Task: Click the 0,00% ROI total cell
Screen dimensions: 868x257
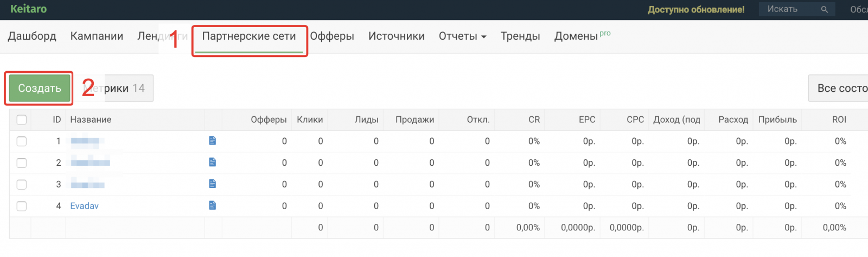Action: (834, 228)
